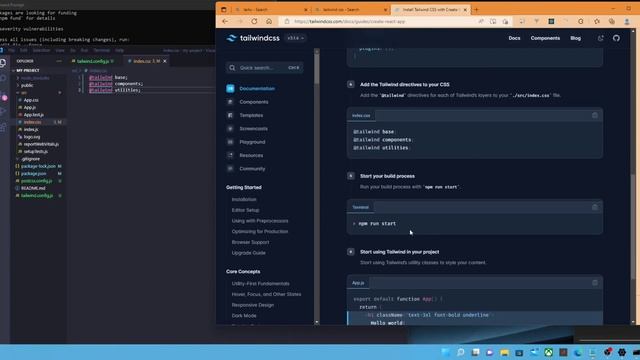Open App.js in VS Code explorer
Screen dimensions: 640x360
(x=29, y=107)
